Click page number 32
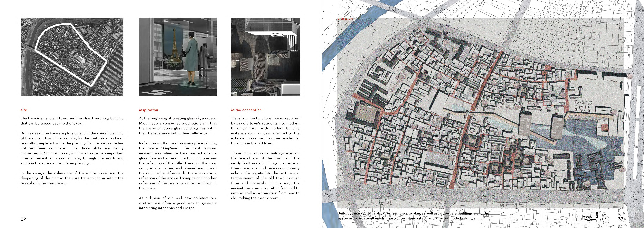Screen dimensions: 644x228 pyautogui.click(x=23, y=219)
